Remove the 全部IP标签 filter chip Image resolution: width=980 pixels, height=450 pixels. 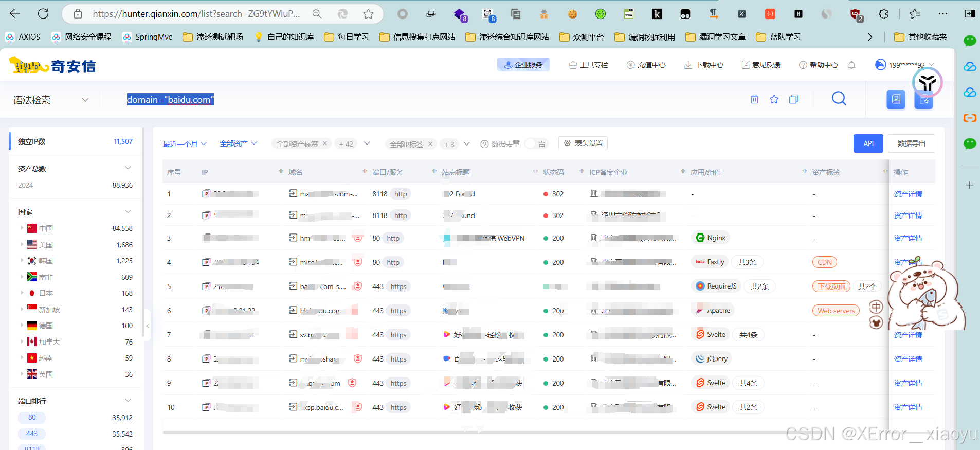(x=430, y=143)
